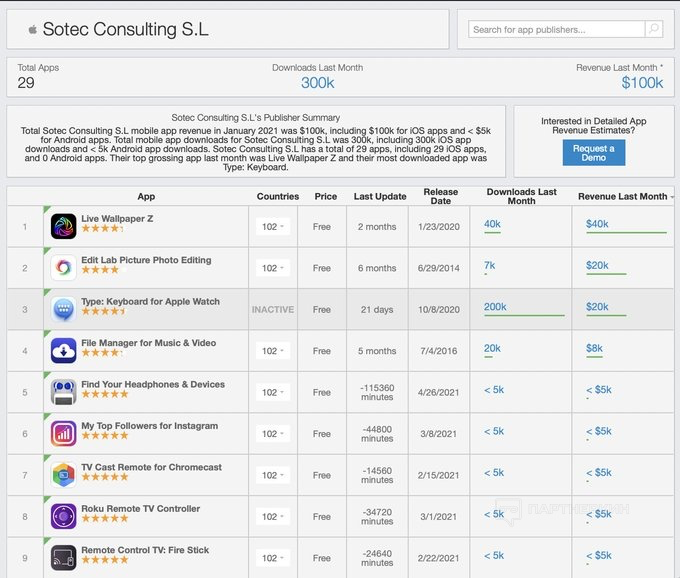
Task: Expand countries dropdown for Find Your Headphones
Action: click(273, 392)
